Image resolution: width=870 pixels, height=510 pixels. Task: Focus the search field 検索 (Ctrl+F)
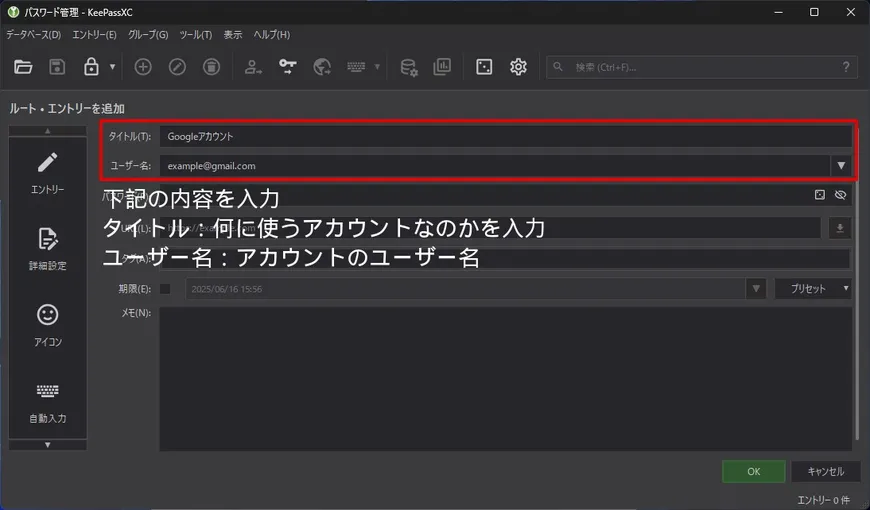pyautogui.click(x=701, y=67)
